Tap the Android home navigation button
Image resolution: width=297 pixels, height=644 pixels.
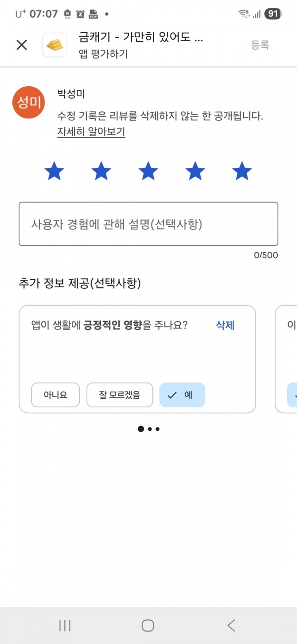(148, 625)
